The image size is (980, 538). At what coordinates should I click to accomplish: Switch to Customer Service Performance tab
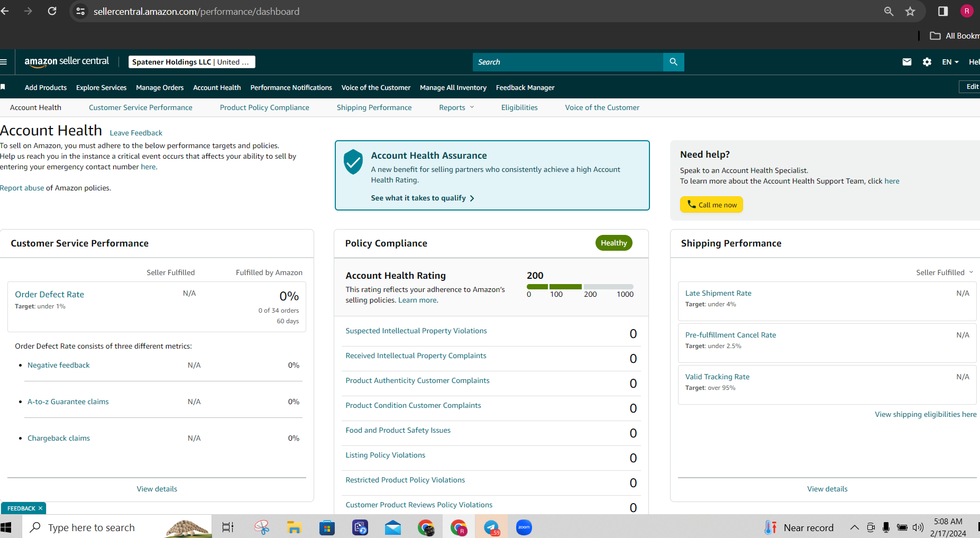pos(141,107)
